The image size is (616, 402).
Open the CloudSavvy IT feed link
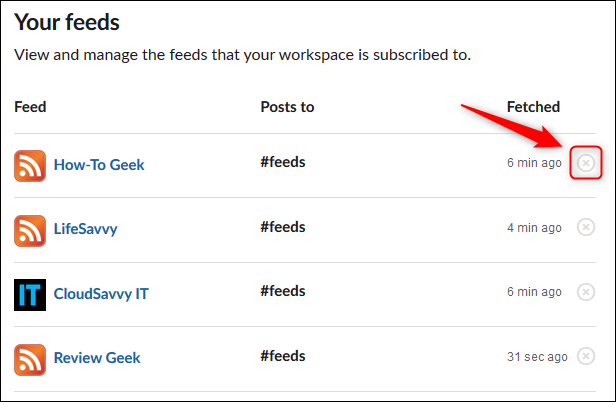(101, 293)
